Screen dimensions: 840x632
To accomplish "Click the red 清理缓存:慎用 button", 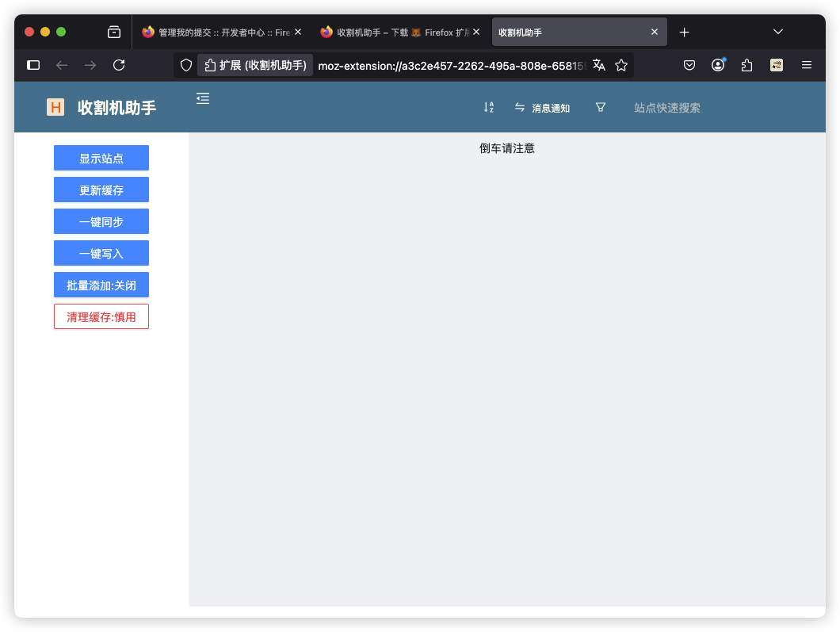I will pyautogui.click(x=101, y=316).
